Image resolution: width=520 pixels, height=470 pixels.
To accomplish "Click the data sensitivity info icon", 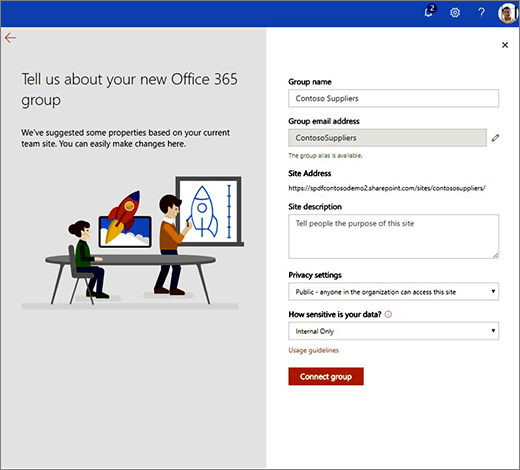I will pos(388,314).
